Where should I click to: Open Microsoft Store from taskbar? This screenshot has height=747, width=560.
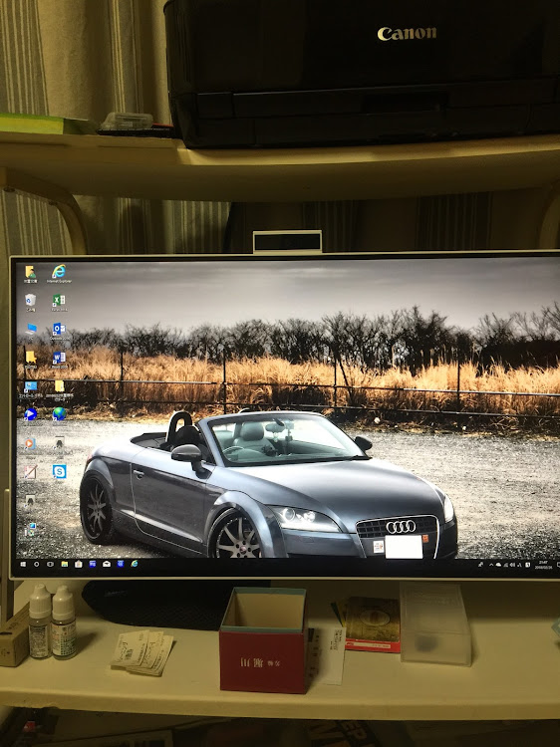coord(78,564)
